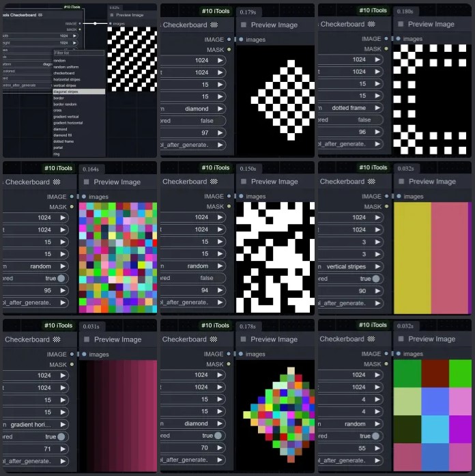Click images input port of 0.178s preview
The width and height of the screenshot is (475, 476).
click(241, 354)
